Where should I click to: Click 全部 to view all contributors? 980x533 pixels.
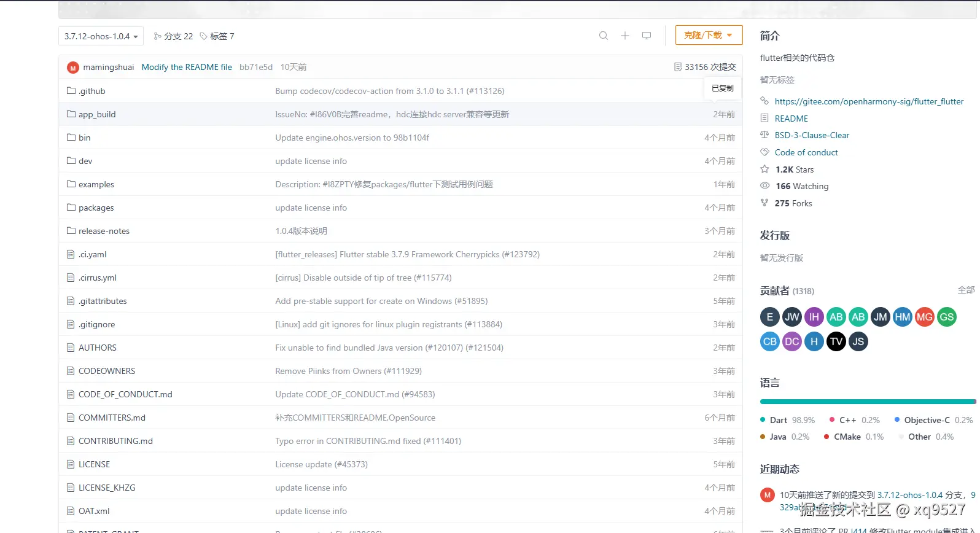pyautogui.click(x=966, y=290)
